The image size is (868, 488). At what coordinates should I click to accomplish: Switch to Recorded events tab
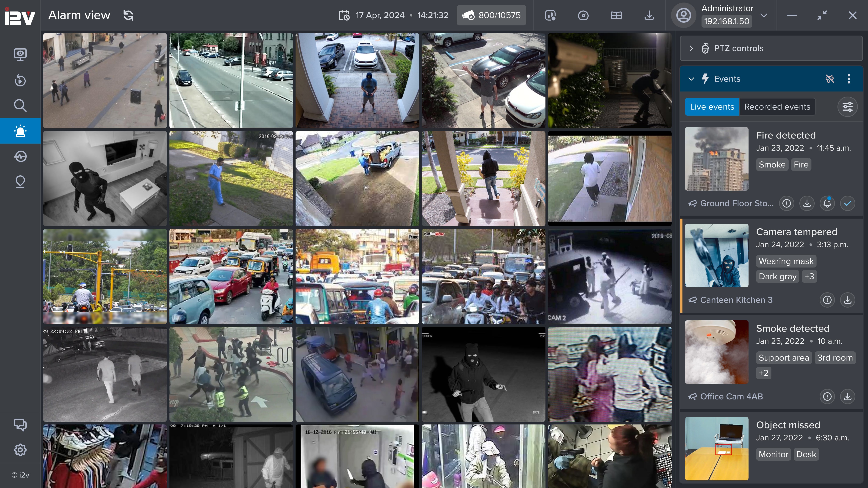pos(777,107)
